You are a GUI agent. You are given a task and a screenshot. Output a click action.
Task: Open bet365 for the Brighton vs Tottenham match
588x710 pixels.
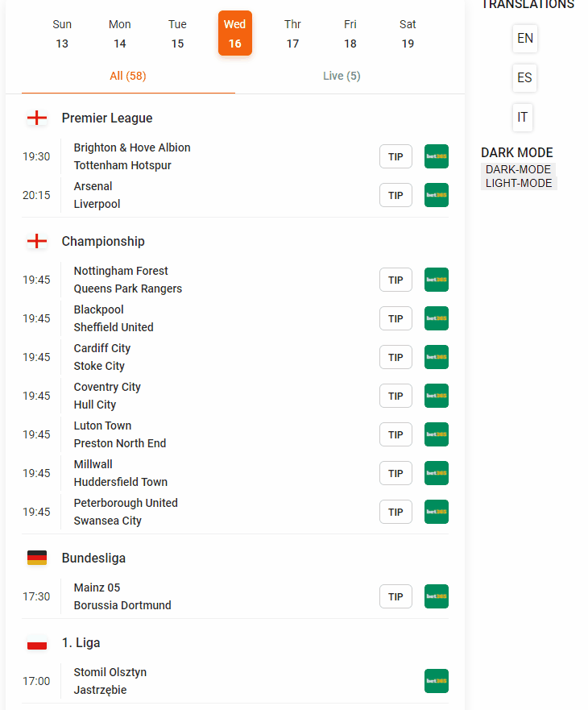[x=436, y=156]
